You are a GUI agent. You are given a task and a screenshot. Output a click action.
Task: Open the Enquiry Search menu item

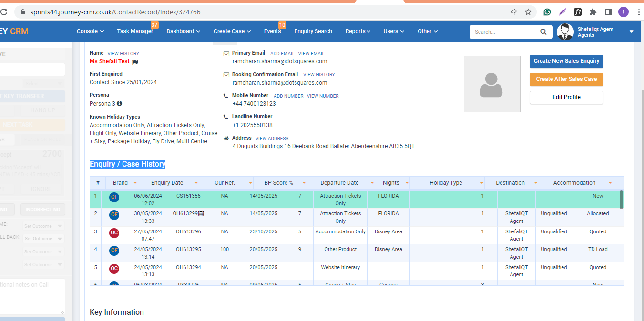coord(313,31)
